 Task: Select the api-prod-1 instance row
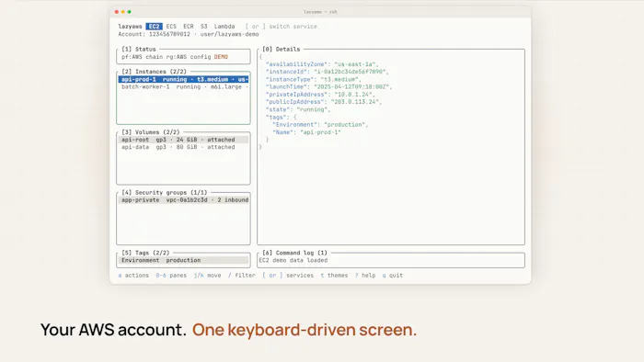(183, 80)
